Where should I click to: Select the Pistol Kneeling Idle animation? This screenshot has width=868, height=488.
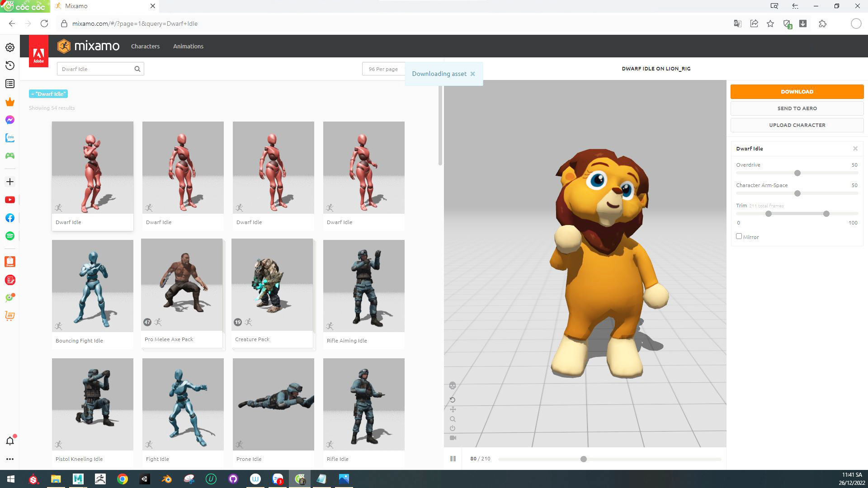[x=93, y=412]
